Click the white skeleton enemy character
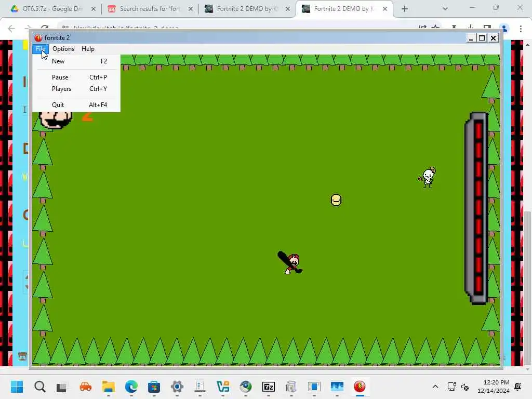 pos(428,178)
